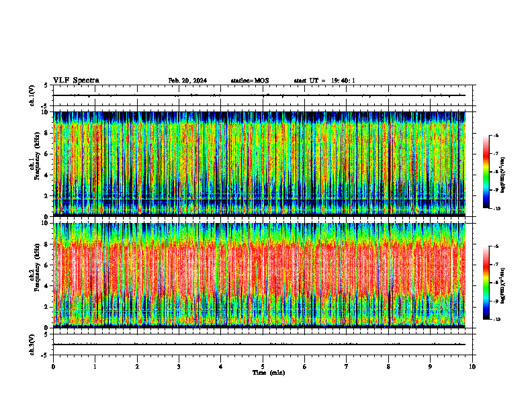Click the 'station=MOS' header label
The image size is (532, 411).
pos(250,81)
